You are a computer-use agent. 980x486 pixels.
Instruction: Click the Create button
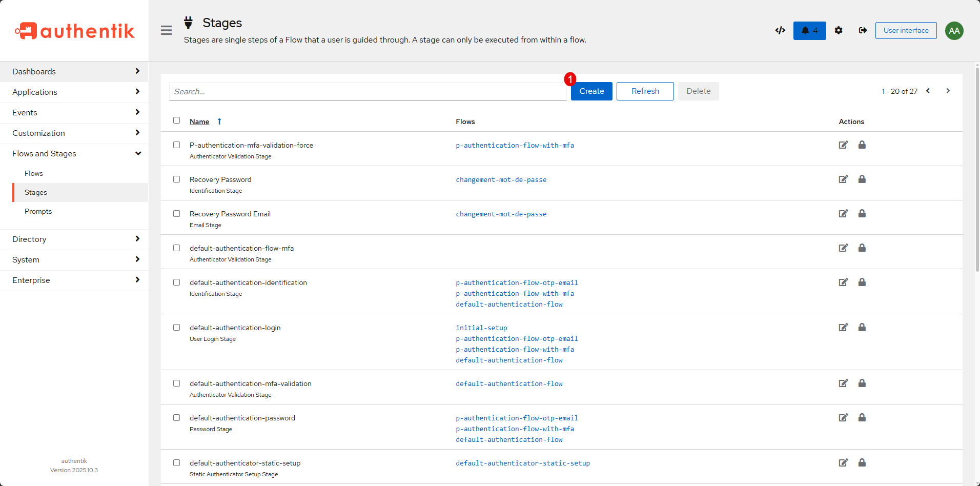click(x=591, y=91)
